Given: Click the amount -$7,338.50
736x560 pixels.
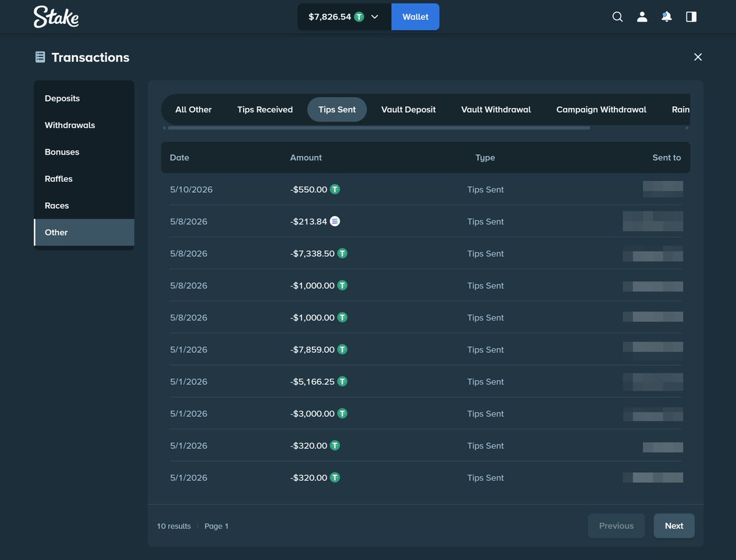Looking at the screenshot, I should (x=312, y=254).
